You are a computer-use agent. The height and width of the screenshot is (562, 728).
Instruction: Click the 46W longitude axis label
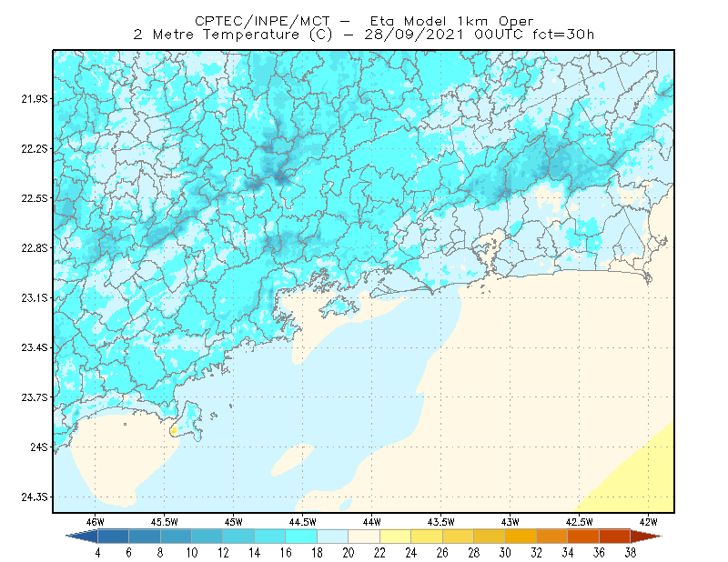coord(96,522)
